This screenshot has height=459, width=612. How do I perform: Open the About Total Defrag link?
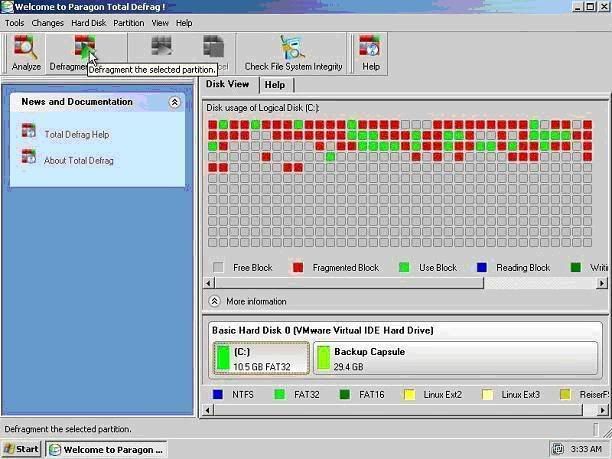79,161
